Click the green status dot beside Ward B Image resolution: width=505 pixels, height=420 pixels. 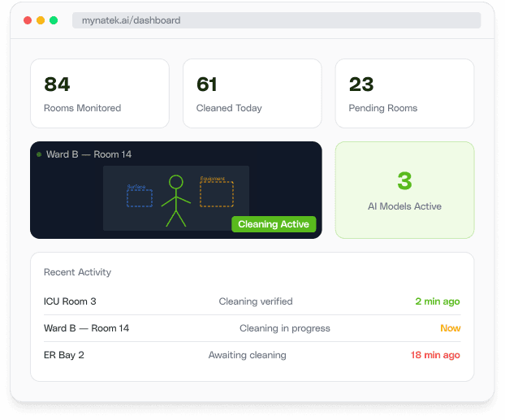pyautogui.click(x=39, y=154)
